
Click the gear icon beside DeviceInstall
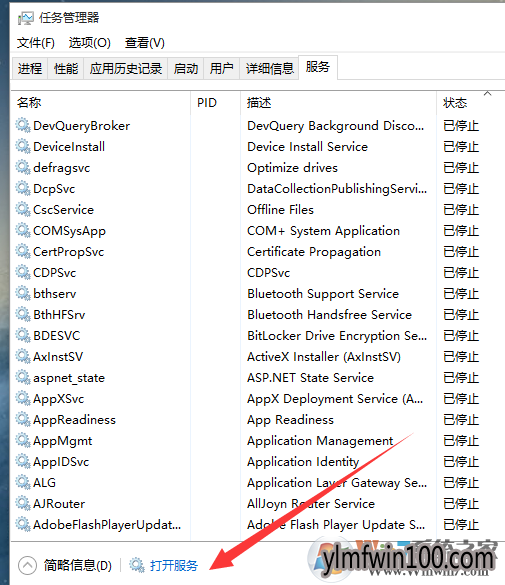tap(23, 146)
